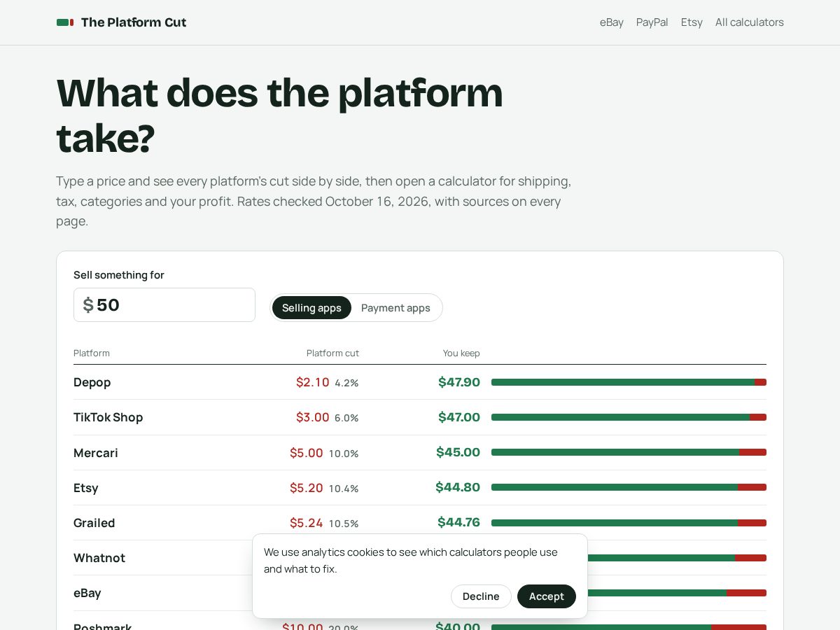Image resolution: width=840 pixels, height=630 pixels.
Task: Click Mercari's $5.00 cut value
Action: 307,453
